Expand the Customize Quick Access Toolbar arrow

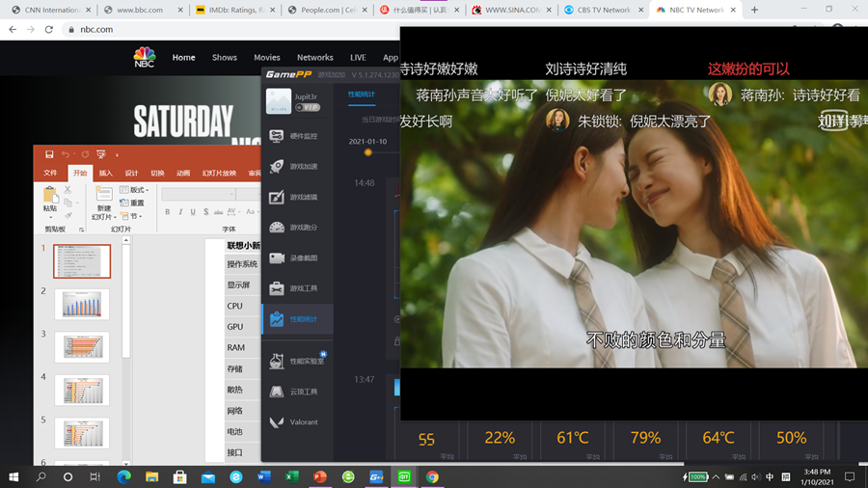click(x=117, y=155)
